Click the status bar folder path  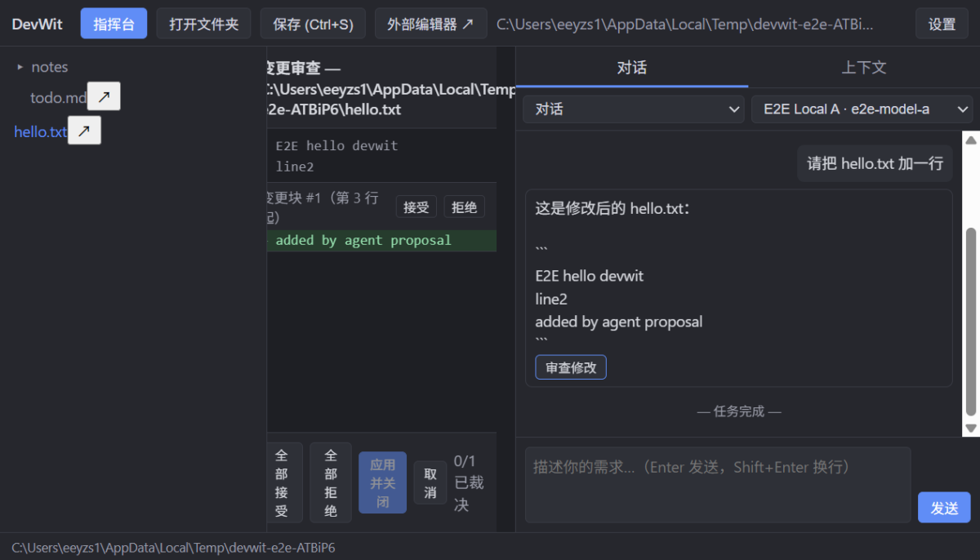[173, 547]
